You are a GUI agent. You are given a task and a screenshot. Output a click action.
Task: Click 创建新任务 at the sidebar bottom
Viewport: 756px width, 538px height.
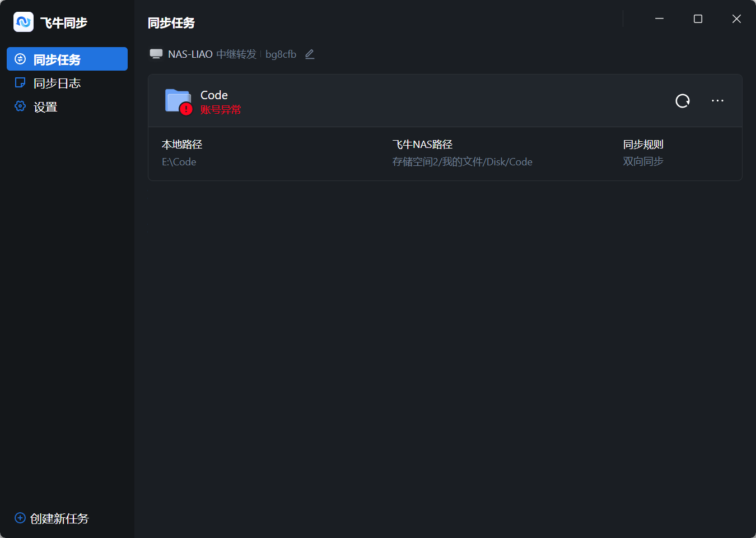tap(52, 518)
